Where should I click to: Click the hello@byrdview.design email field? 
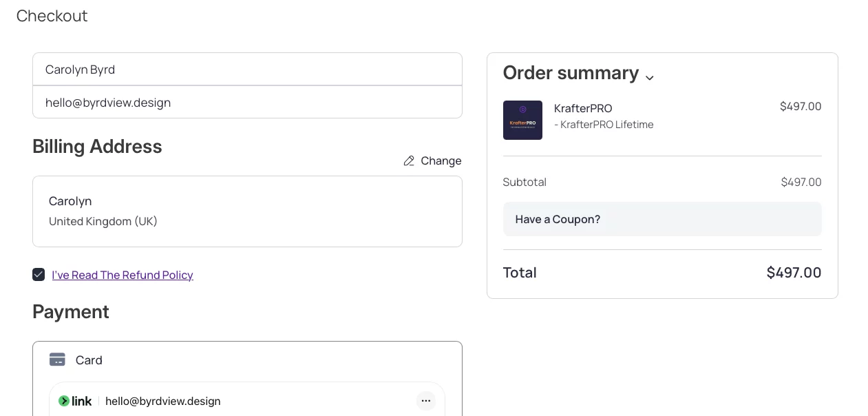247,102
